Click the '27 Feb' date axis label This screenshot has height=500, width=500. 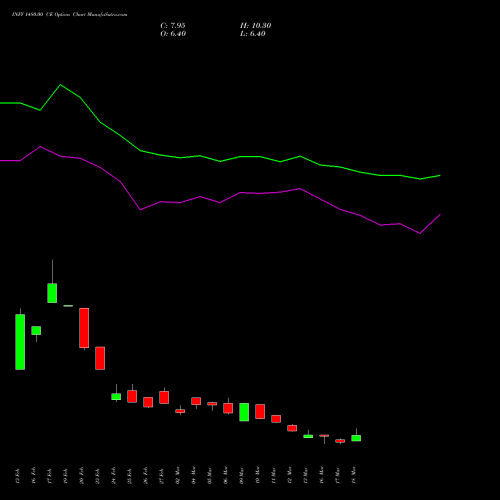click(x=161, y=476)
